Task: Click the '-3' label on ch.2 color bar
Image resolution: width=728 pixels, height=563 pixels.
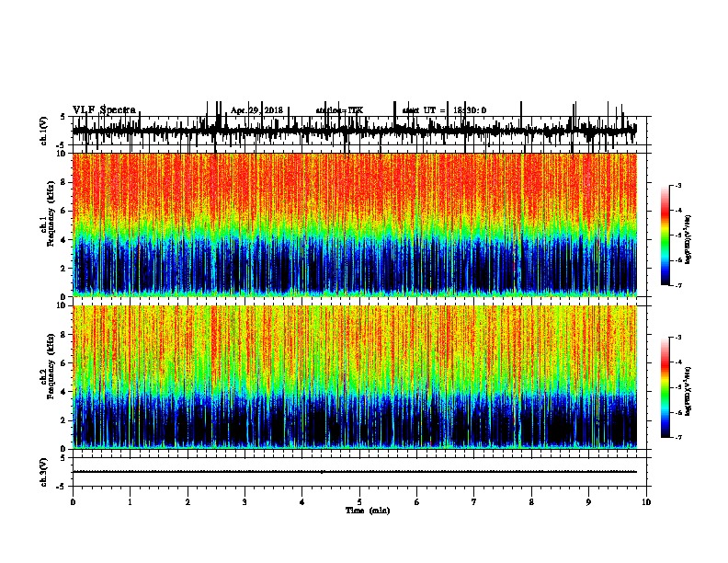Action: (x=678, y=338)
